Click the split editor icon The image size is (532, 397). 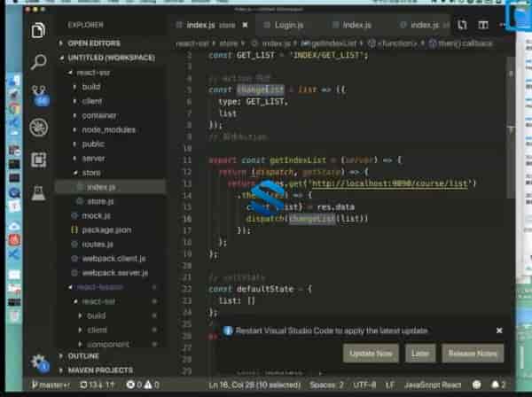[x=483, y=25]
